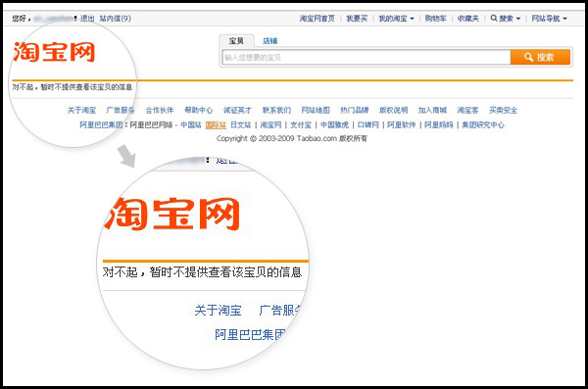Open the 购物车 shopping cart link
This screenshot has width=588, height=389.
coord(435,19)
